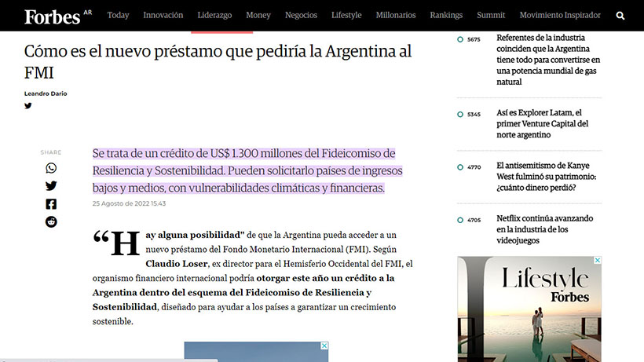Share the article via Reddit icon
The height and width of the screenshot is (362, 644).
tap(51, 222)
